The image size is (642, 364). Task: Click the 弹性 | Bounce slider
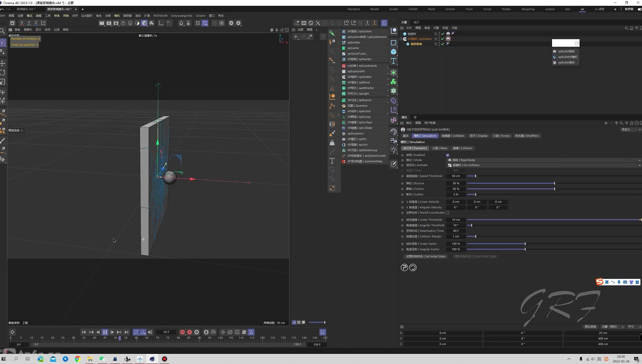click(554, 183)
